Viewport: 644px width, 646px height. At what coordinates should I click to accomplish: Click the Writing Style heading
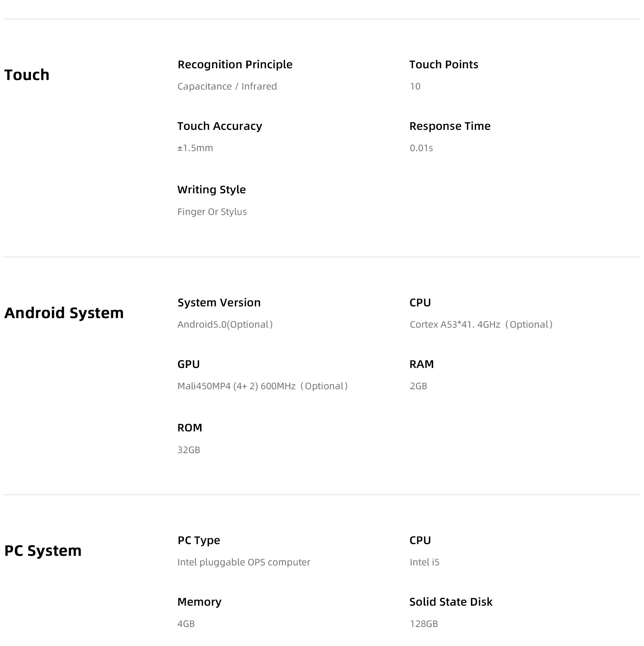click(212, 190)
